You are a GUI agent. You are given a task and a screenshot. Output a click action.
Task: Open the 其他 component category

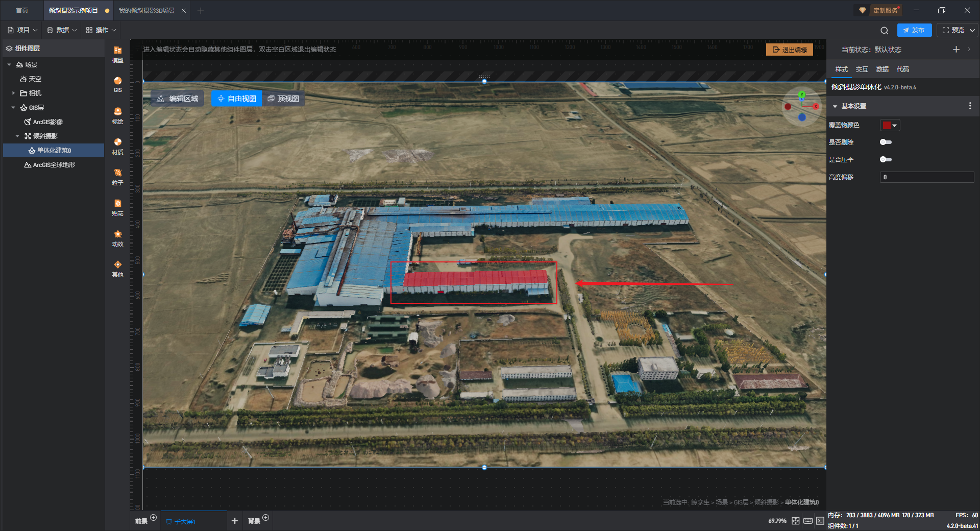pos(117,269)
